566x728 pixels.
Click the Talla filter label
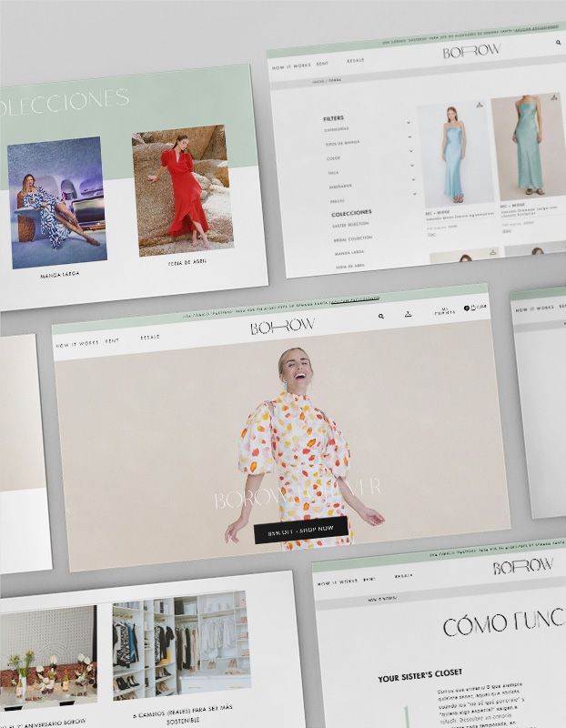point(333,173)
